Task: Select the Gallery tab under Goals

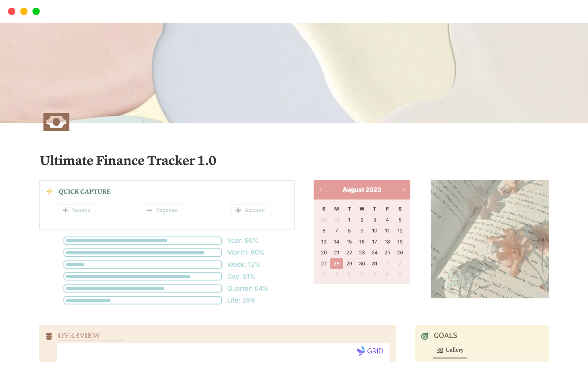Action: pyautogui.click(x=450, y=349)
